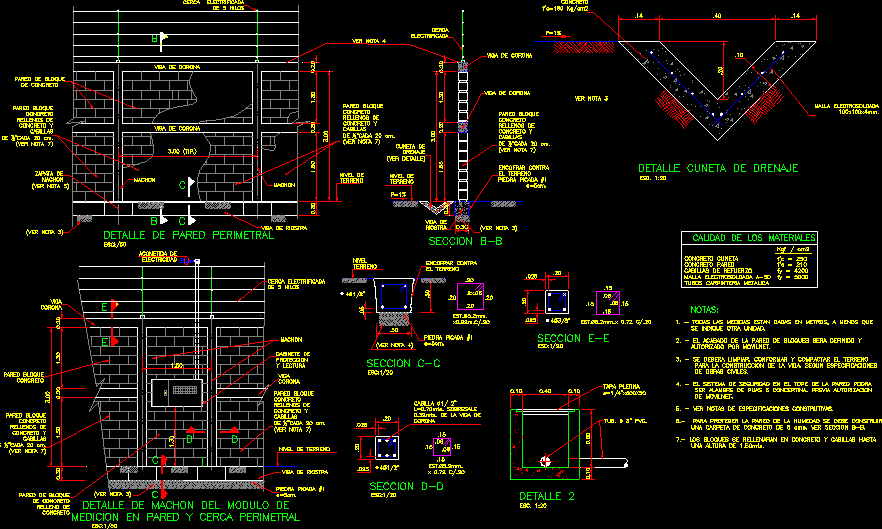
Task: Click the '.40' dimension above the drainage ditch
Action: tap(717, 16)
